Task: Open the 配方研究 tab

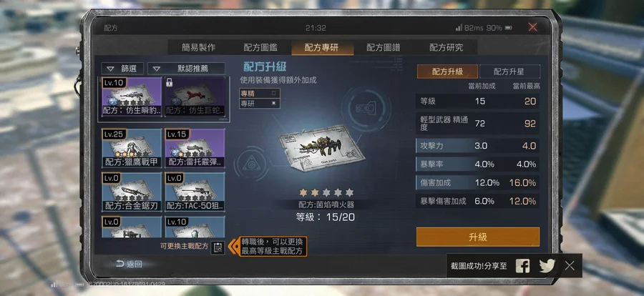Action: coord(446,47)
